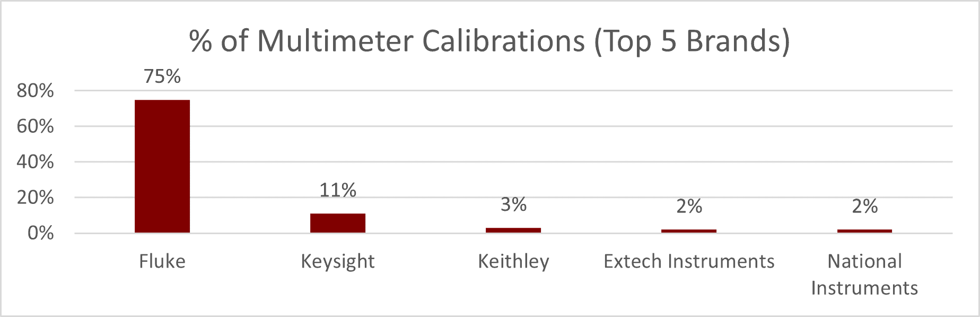
Task: Select the 11% data label
Action: click(x=338, y=190)
